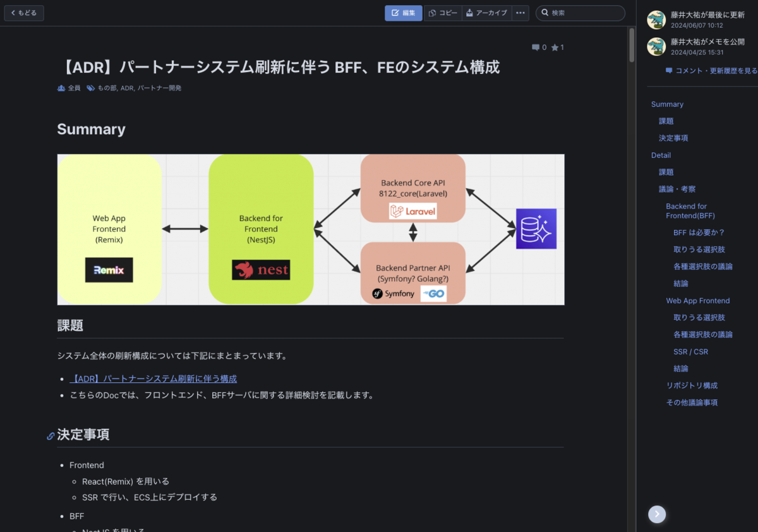Click the avatar next to 藤井大祐がメモを公開
This screenshot has height=532, width=758.
(656, 47)
